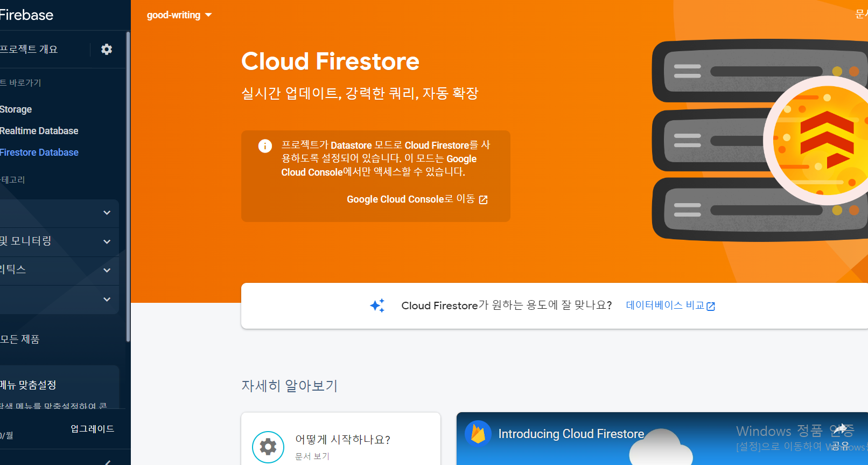Image resolution: width=868 pixels, height=465 pixels.
Task: Open the good-writing project dropdown
Action: [179, 15]
